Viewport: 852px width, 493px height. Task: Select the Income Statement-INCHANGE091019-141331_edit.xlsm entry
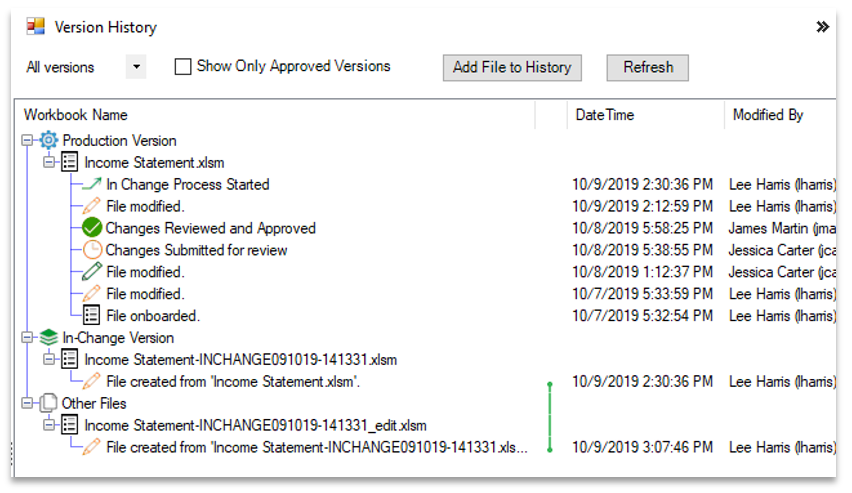pyautogui.click(x=255, y=425)
